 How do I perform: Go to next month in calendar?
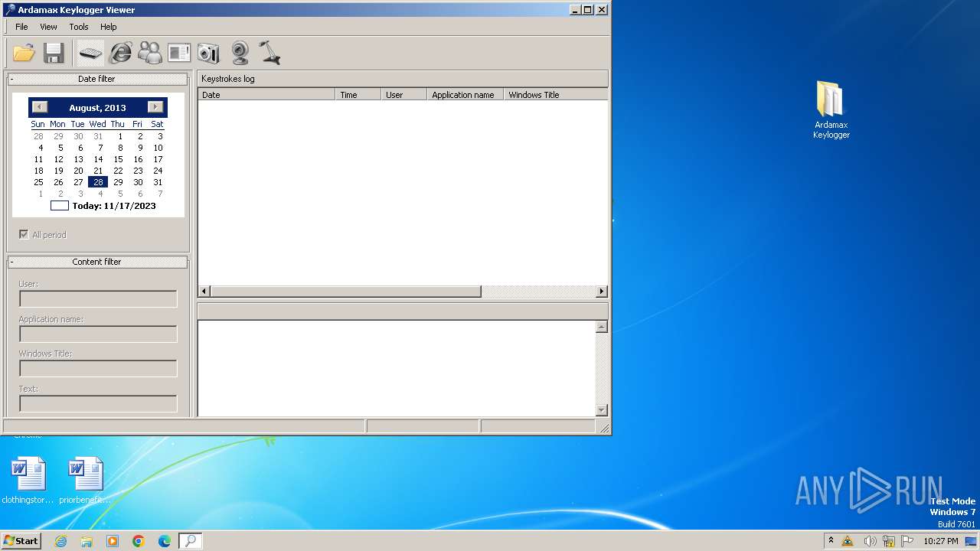[155, 107]
